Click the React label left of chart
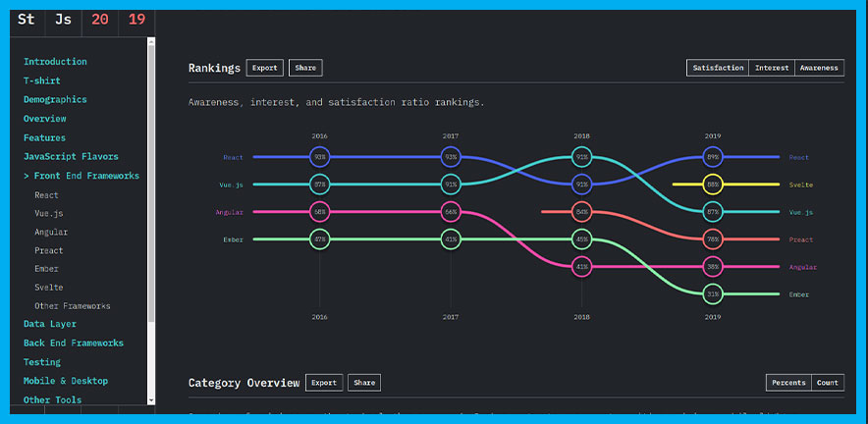 click(x=233, y=157)
